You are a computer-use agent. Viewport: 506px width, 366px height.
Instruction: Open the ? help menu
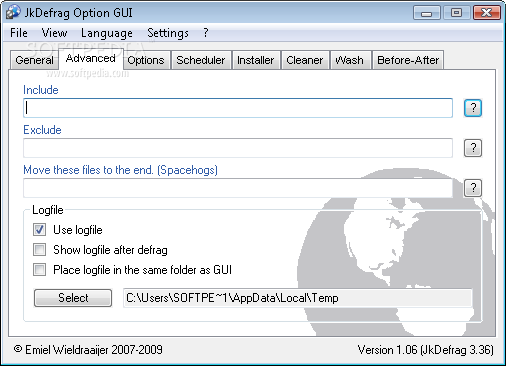point(206,33)
